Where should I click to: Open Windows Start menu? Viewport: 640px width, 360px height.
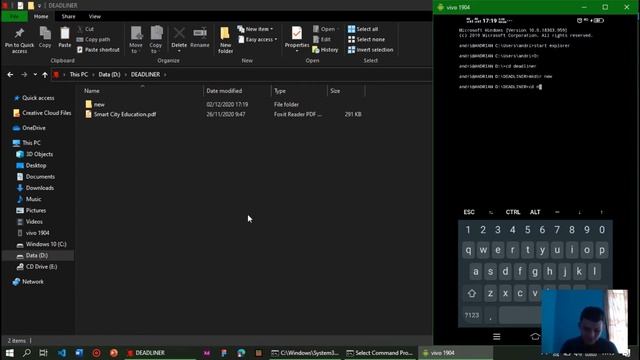pyautogui.click(x=10, y=353)
